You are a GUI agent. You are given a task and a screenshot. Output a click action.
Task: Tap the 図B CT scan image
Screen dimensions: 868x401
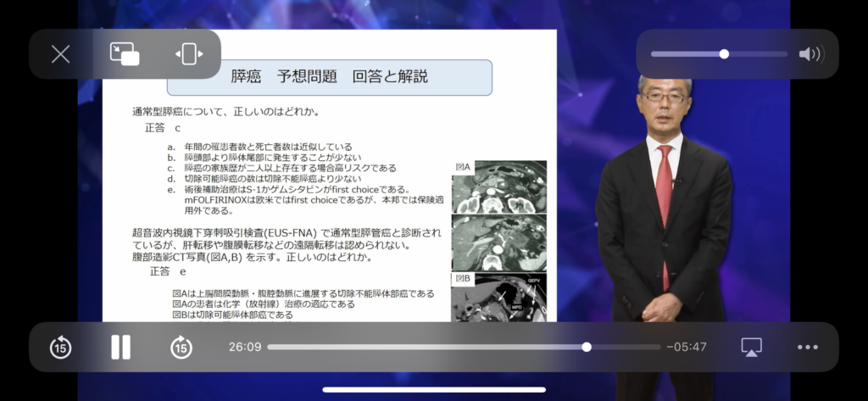click(x=498, y=297)
